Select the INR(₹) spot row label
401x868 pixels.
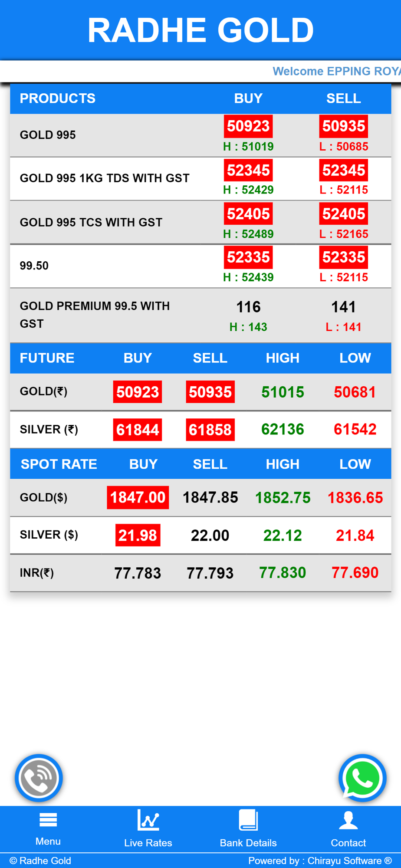[37, 573]
